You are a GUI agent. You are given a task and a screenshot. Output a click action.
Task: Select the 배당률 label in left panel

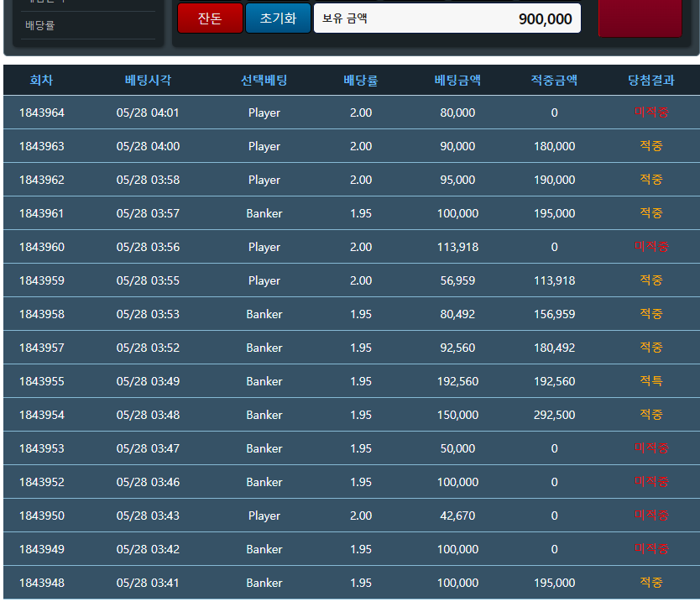39,25
